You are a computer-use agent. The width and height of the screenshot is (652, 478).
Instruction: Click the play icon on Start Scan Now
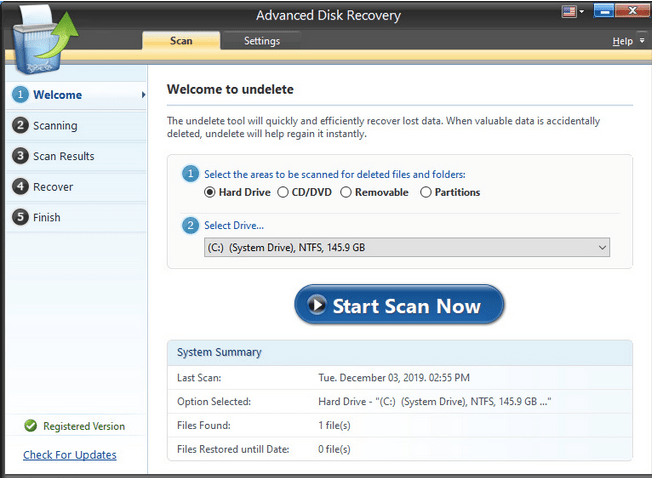[317, 305]
